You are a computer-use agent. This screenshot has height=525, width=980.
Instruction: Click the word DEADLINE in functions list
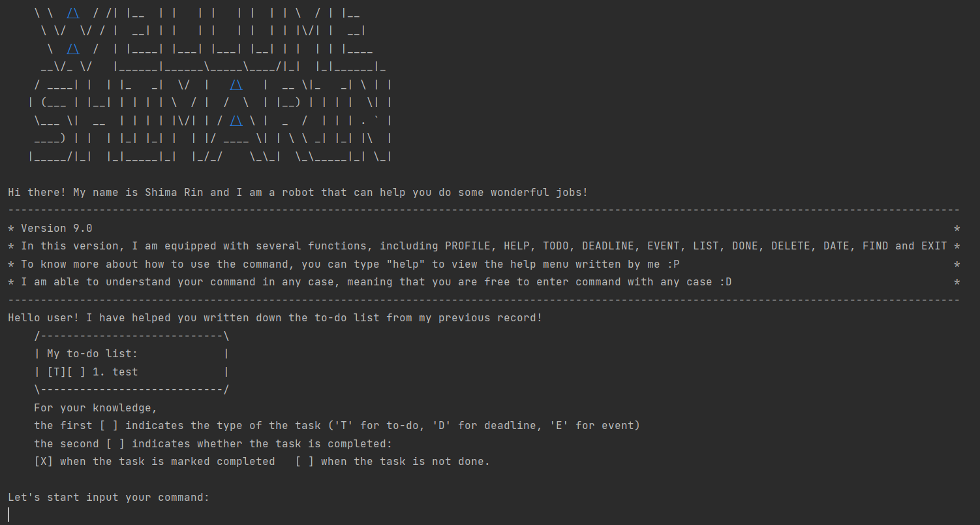(x=608, y=246)
